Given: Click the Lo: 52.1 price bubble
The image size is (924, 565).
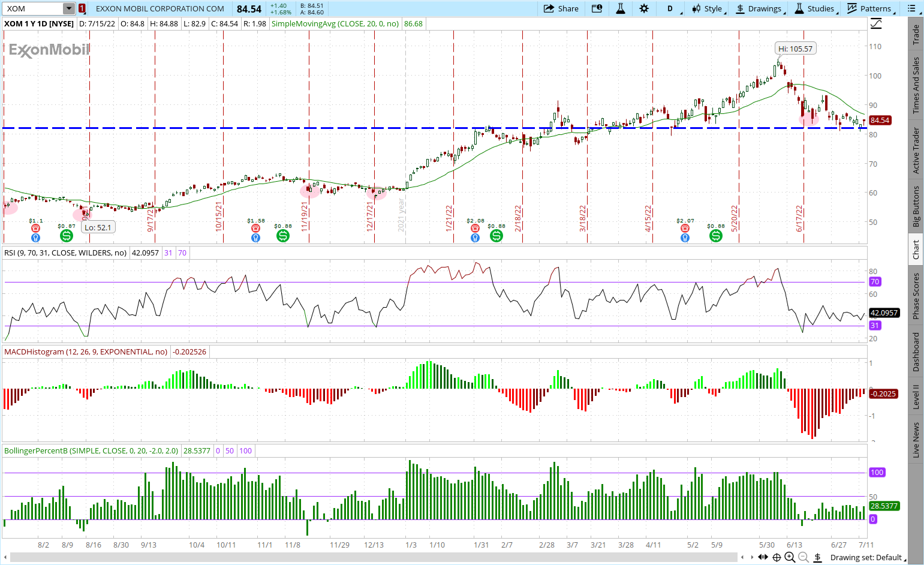Looking at the screenshot, I should click(98, 228).
